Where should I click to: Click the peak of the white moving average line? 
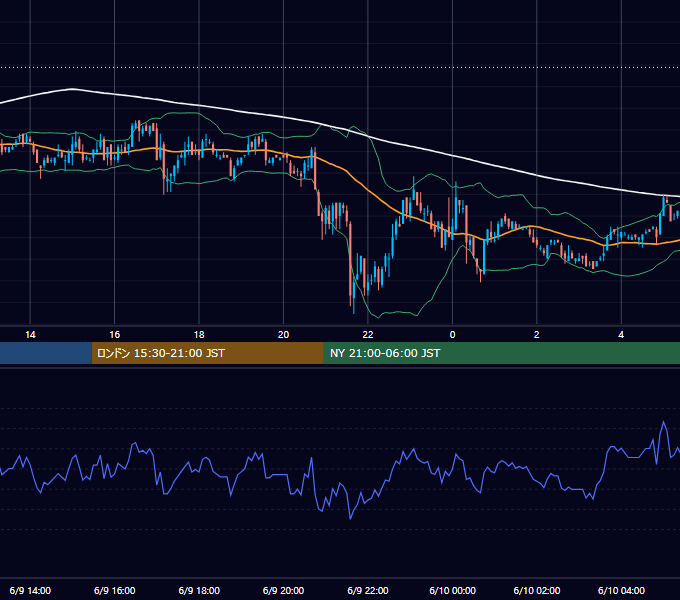click(x=72, y=89)
